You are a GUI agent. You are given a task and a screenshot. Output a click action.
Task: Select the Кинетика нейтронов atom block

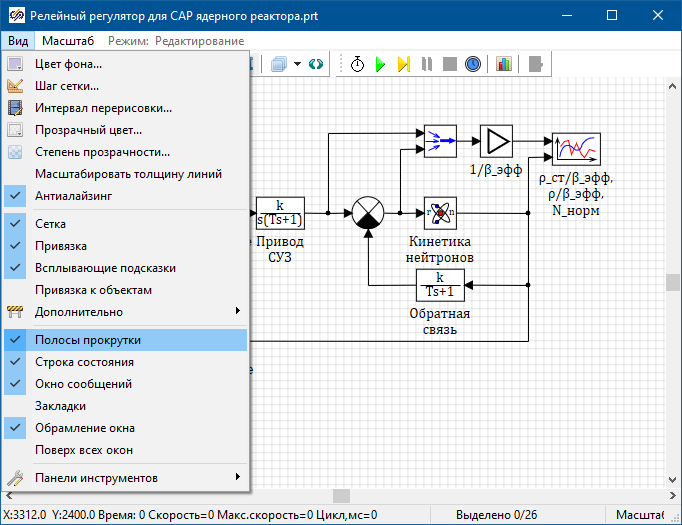[440, 212]
